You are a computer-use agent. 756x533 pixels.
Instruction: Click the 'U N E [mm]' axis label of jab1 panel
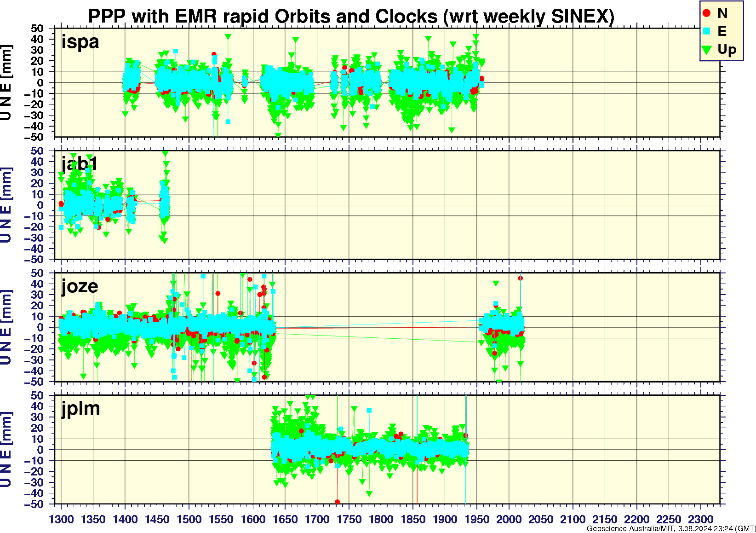(6, 205)
